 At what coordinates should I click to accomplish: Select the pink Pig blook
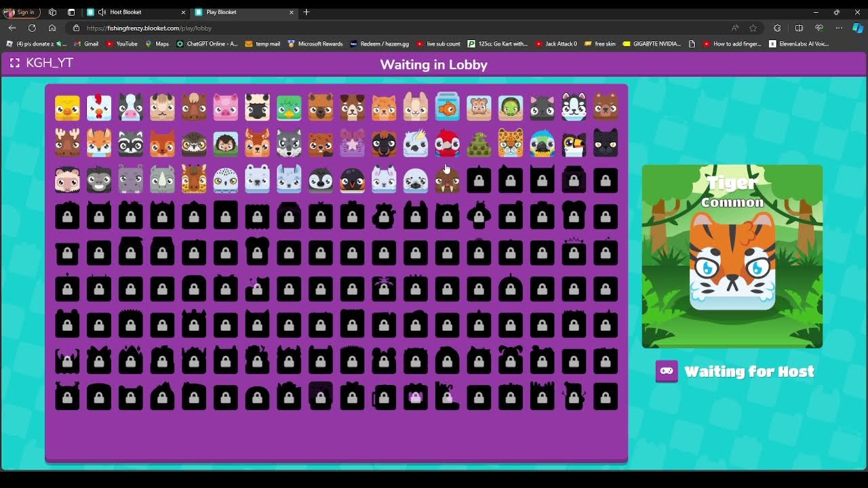226,108
